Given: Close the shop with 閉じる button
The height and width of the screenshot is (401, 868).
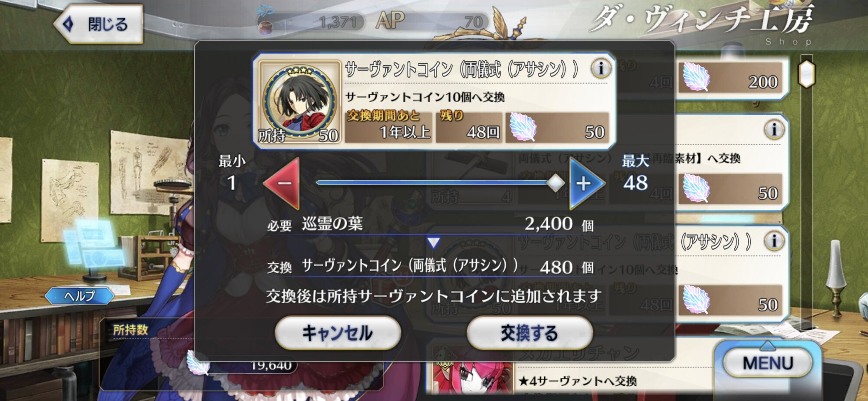Looking at the screenshot, I should [99, 24].
